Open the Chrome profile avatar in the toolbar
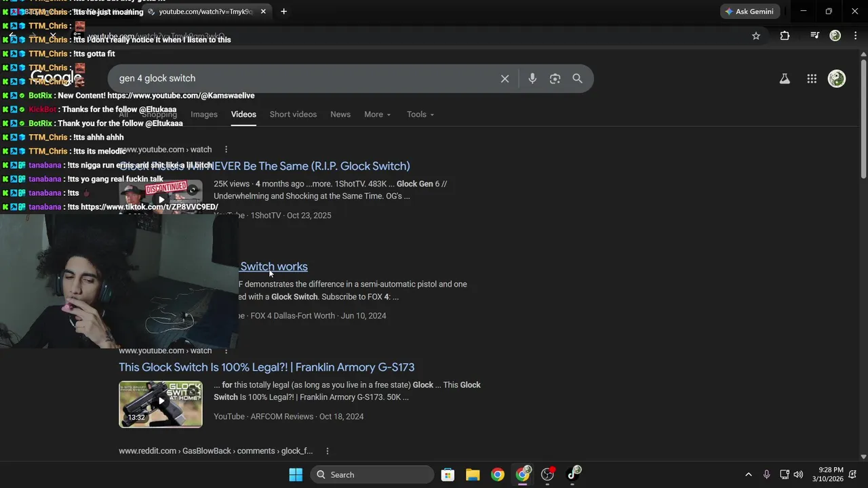This screenshot has height=488, width=868. (x=835, y=36)
